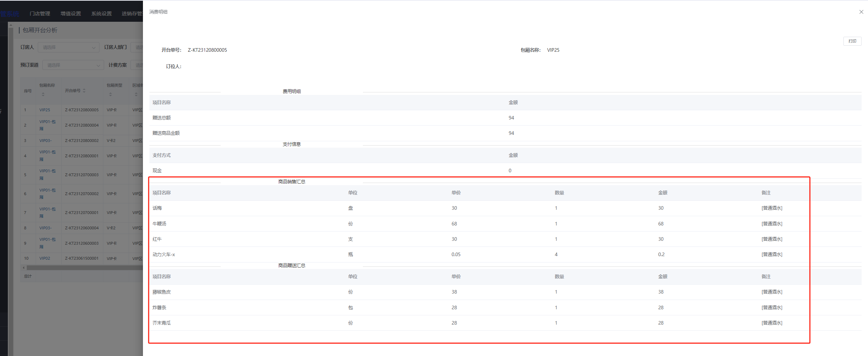
Task: Open VIP02 link in row 10
Action: tap(45, 258)
